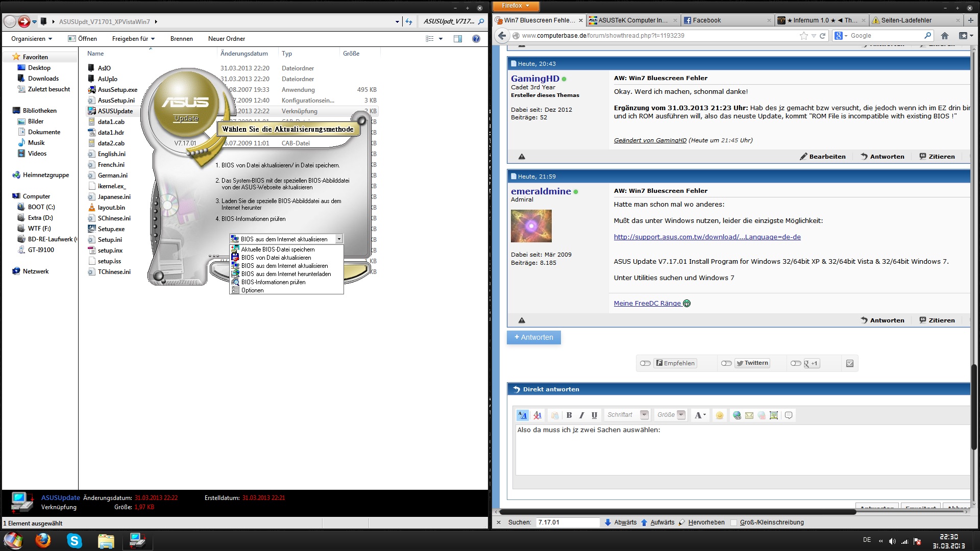Enable the Facebook Empfehlen toggle switch
Image resolution: width=980 pixels, height=551 pixels.
coord(645,363)
